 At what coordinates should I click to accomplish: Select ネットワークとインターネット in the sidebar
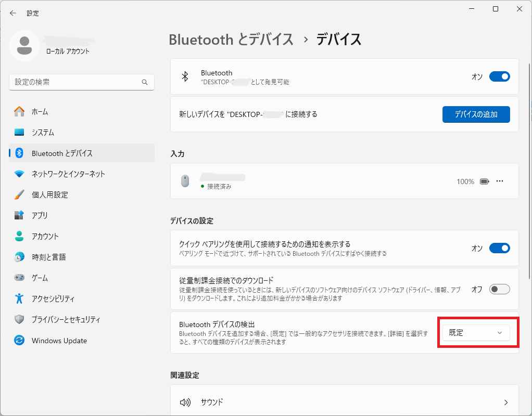[x=82, y=174]
